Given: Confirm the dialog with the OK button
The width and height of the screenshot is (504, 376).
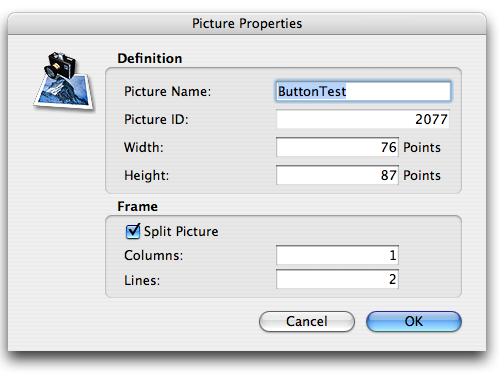Looking at the screenshot, I should pyautogui.click(x=414, y=321).
